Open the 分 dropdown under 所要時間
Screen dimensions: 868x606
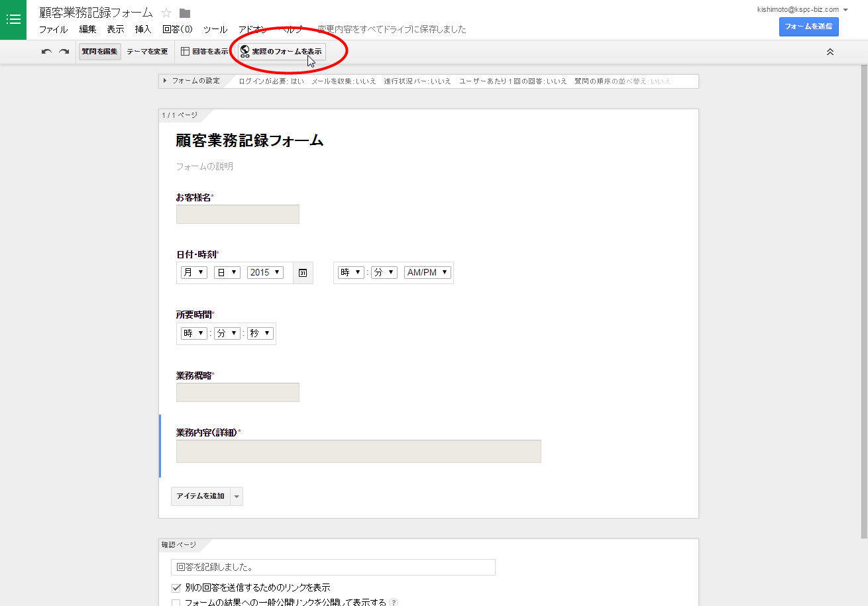(227, 333)
